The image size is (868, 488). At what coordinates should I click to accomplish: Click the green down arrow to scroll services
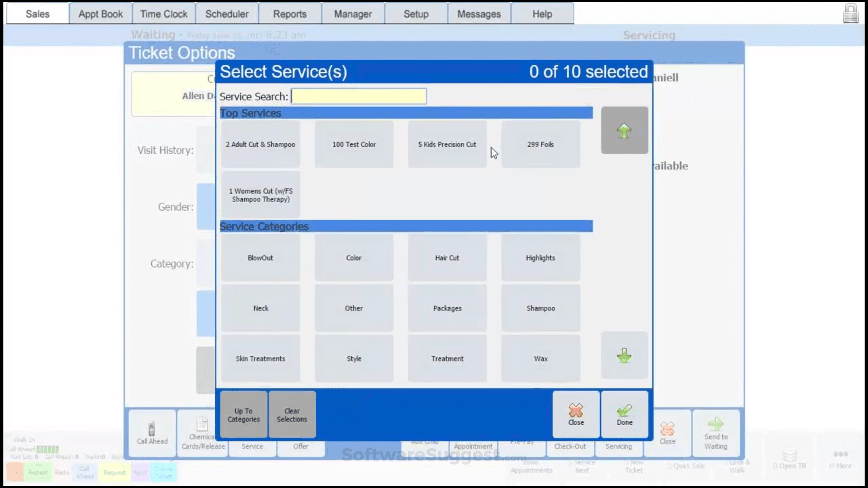624,355
